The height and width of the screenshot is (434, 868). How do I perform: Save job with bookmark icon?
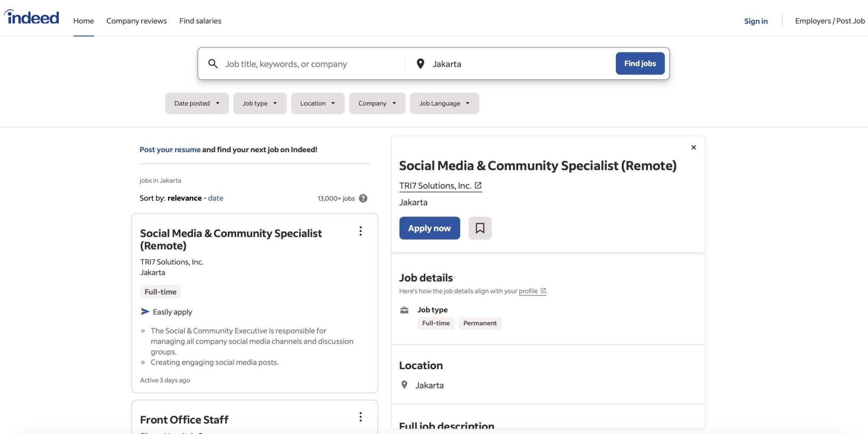(480, 228)
